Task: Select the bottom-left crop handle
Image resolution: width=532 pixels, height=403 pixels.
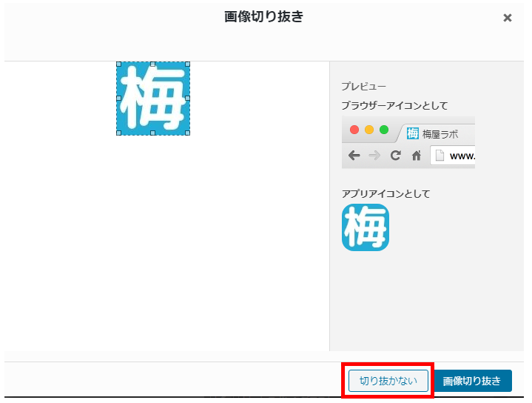Action: 118,133
